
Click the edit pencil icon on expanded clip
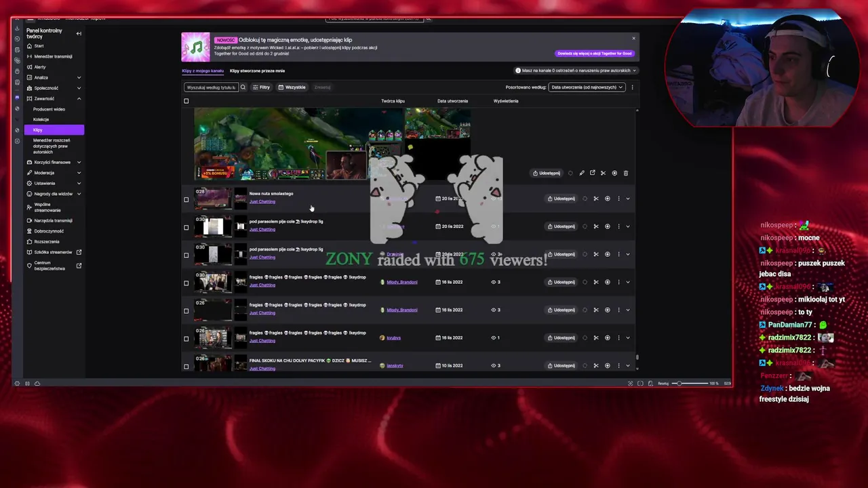point(581,173)
